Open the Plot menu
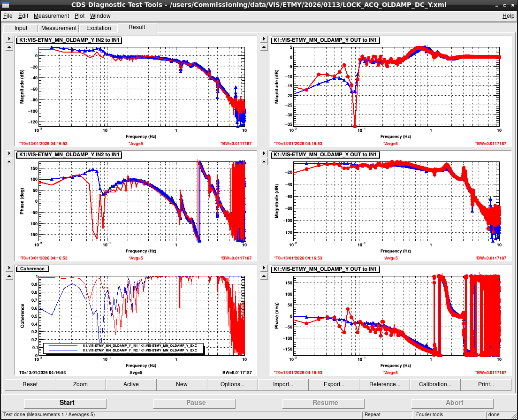The height and width of the screenshot is (420, 518). point(79,16)
